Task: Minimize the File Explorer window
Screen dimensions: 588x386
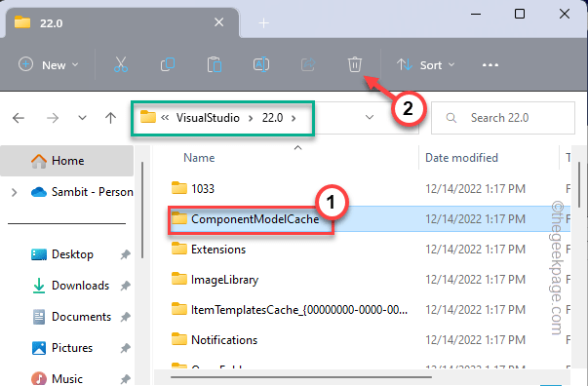Action: (476, 15)
